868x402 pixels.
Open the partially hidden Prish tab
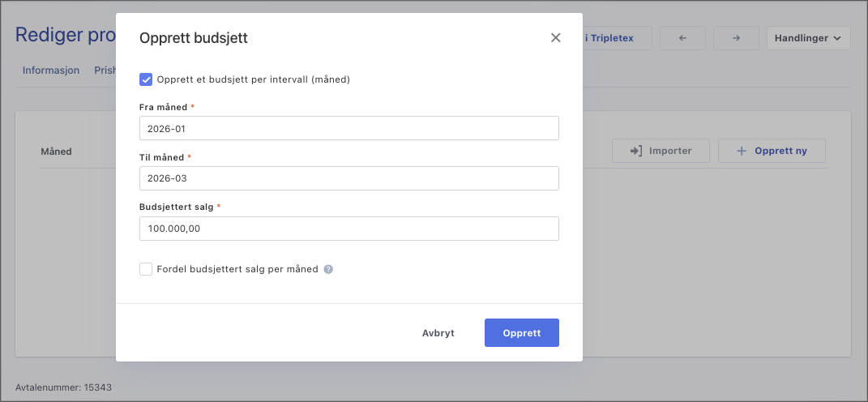pyautogui.click(x=105, y=71)
